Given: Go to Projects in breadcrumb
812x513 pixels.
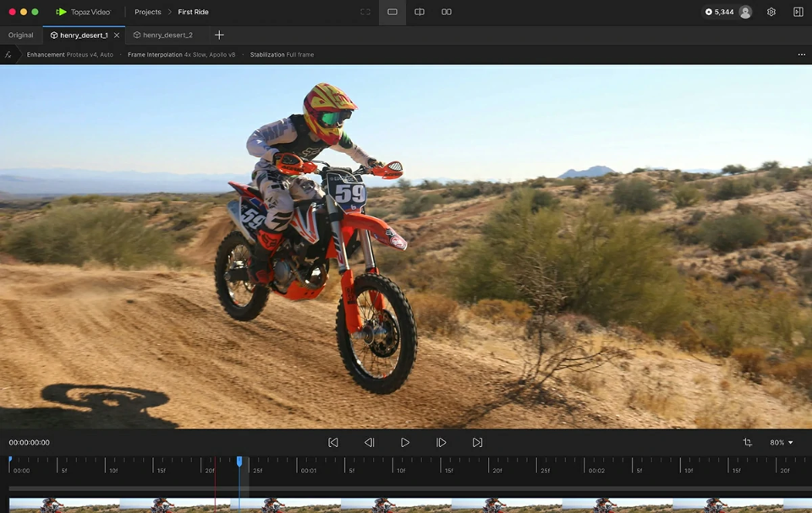Looking at the screenshot, I should [x=148, y=13].
